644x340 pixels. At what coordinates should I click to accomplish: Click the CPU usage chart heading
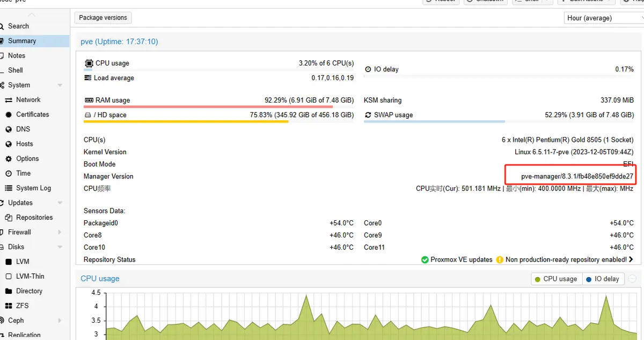pyautogui.click(x=100, y=279)
